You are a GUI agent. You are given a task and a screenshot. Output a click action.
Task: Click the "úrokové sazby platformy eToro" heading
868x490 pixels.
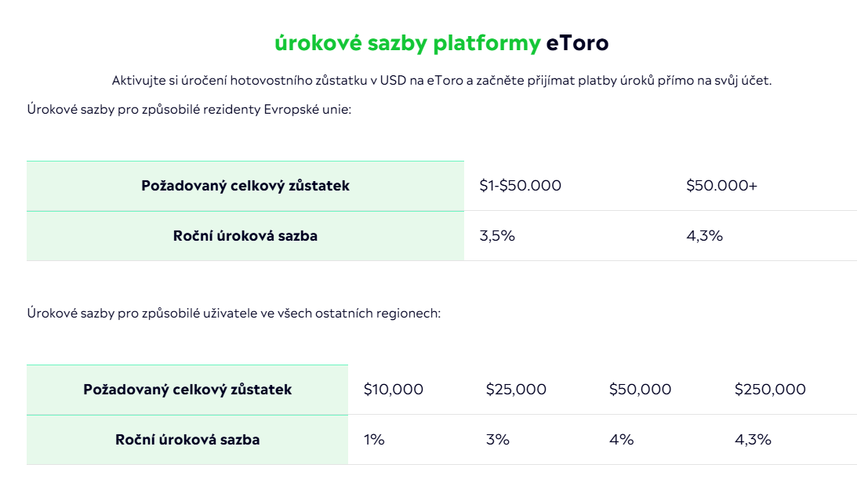[x=441, y=43]
